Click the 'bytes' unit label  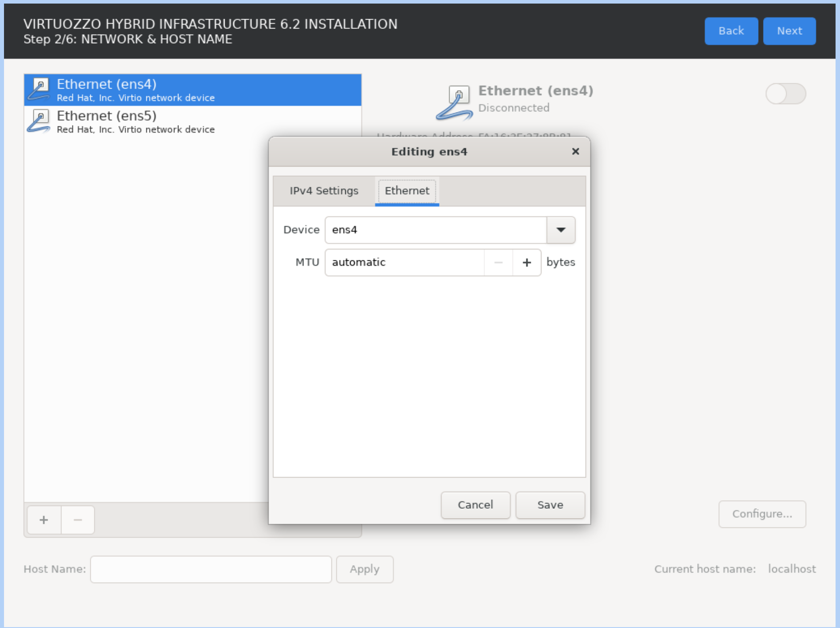point(561,262)
